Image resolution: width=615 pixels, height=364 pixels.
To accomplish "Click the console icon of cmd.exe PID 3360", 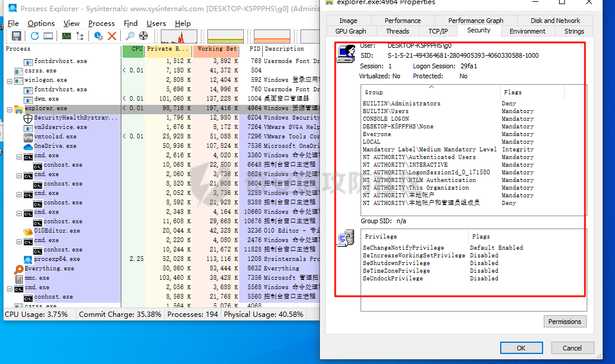I will pyautogui.click(x=28, y=156).
